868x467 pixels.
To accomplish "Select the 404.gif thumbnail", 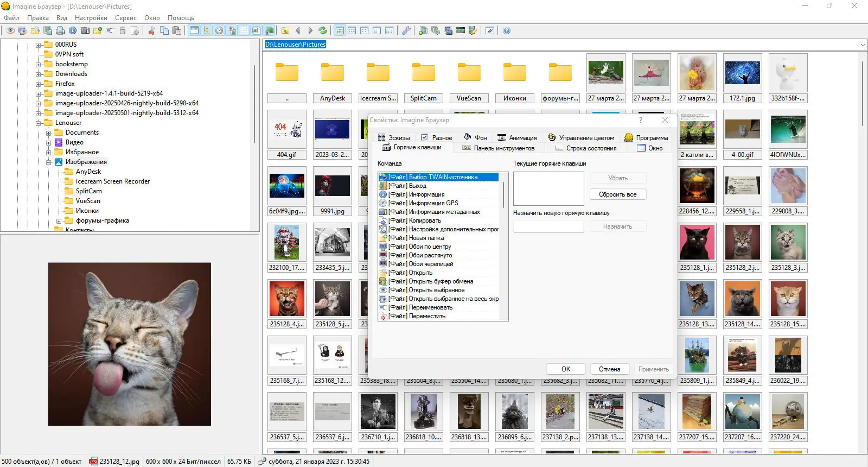I will [287, 135].
